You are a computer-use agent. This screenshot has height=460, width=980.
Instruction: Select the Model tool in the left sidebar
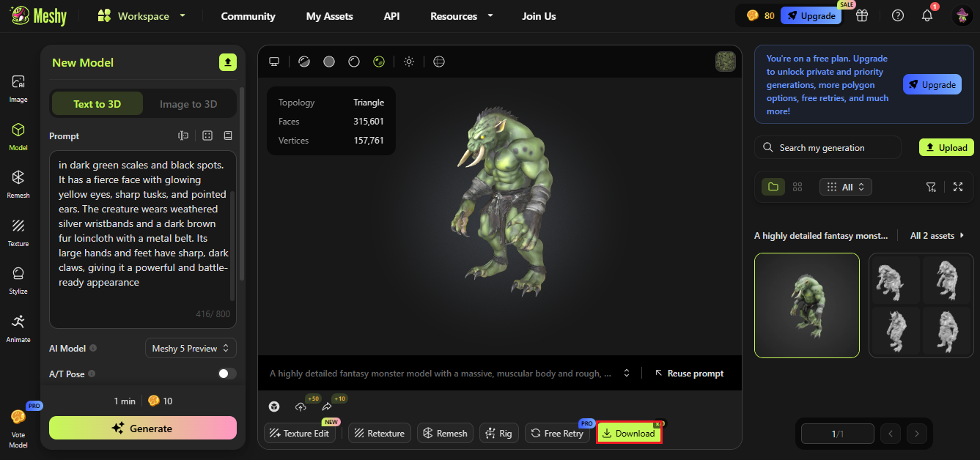(x=18, y=136)
